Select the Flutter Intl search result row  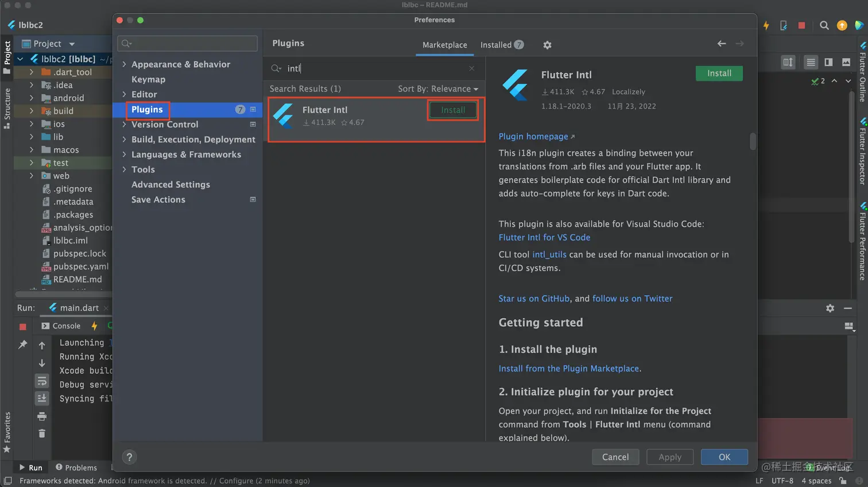(377, 119)
